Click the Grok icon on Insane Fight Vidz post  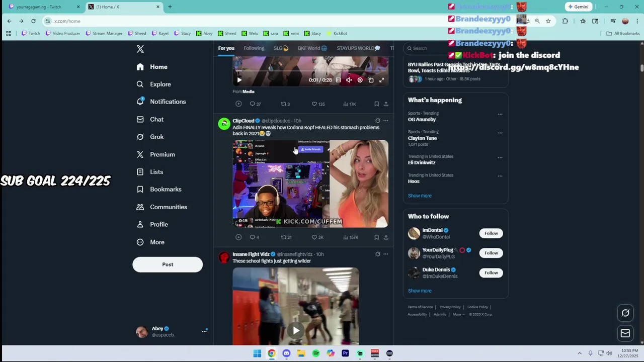coord(377,254)
